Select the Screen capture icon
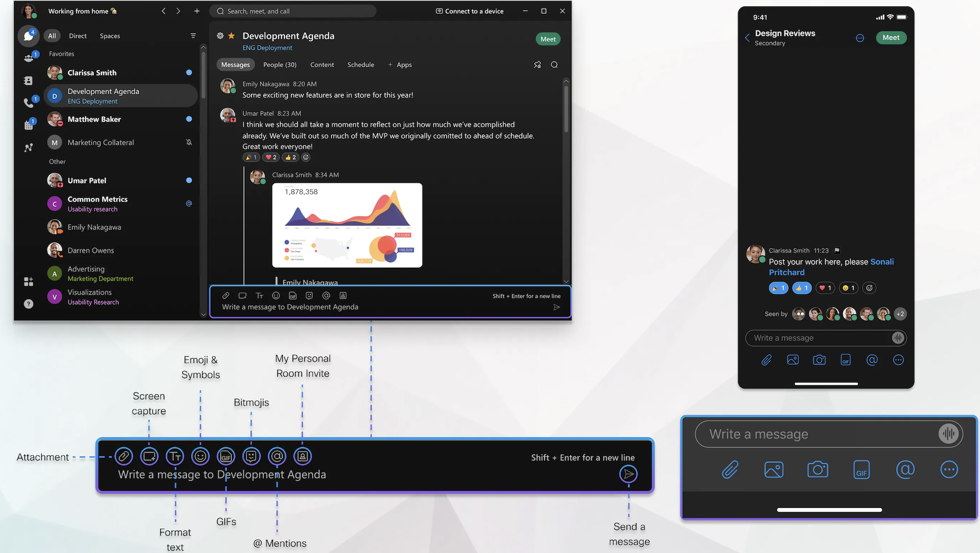980x553 pixels. coord(149,456)
